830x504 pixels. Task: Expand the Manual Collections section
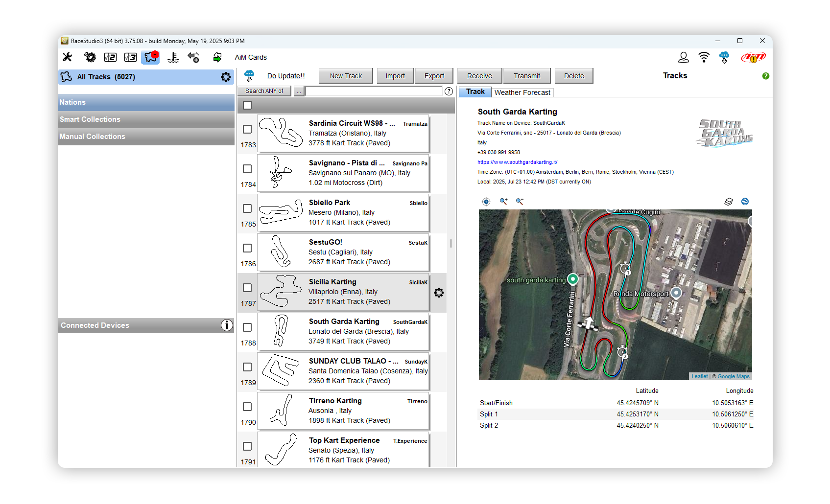coord(146,137)
